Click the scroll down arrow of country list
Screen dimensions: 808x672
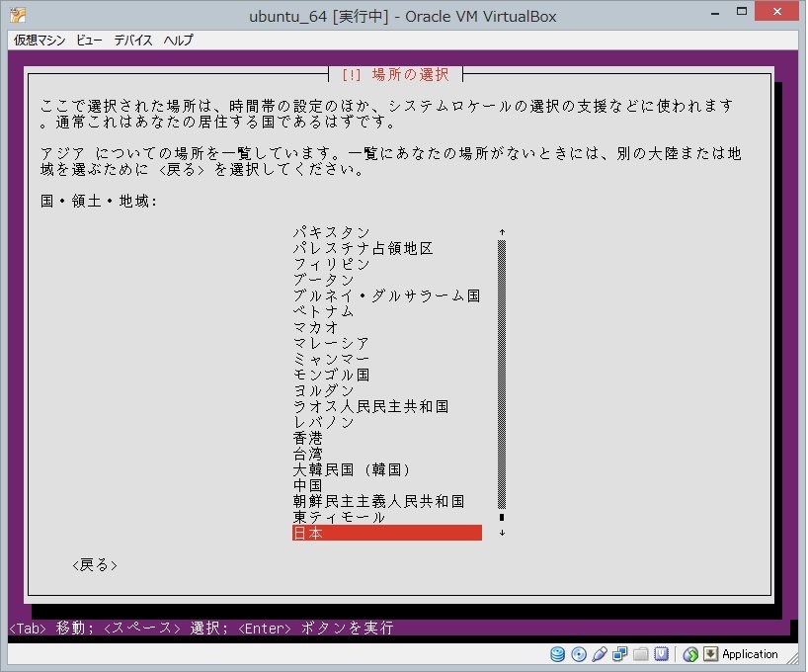coord(502,533)
